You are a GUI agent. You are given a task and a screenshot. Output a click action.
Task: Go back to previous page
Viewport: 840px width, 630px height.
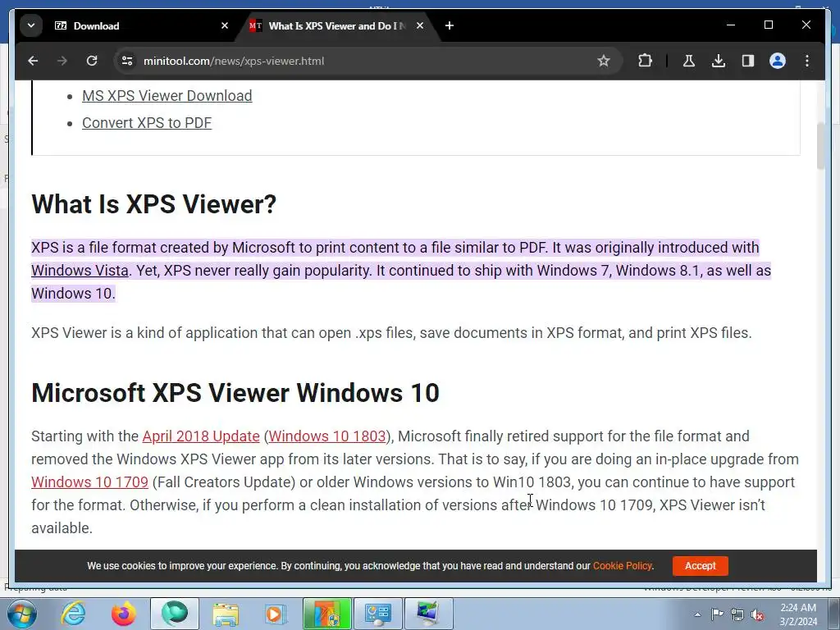coord(33,61)
